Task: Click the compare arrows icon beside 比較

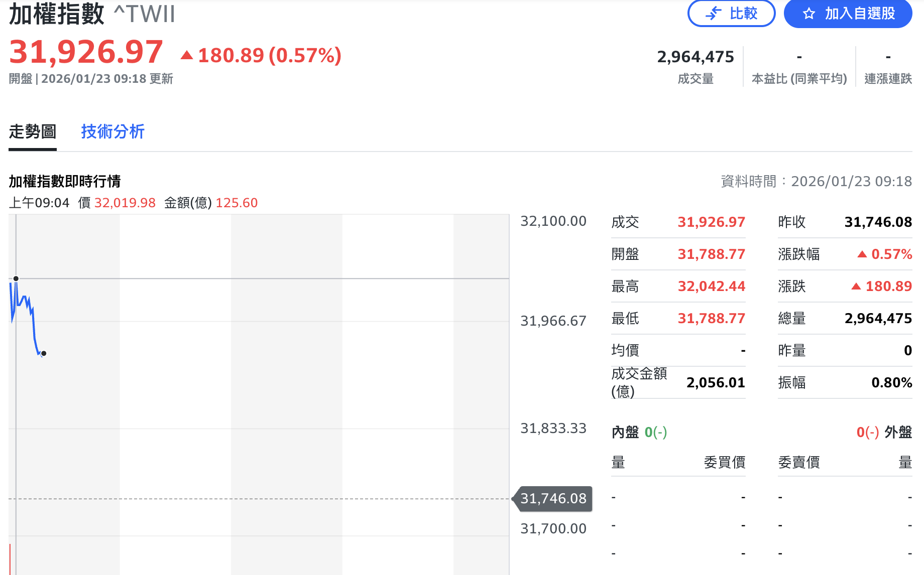Action: coord(714,14)
